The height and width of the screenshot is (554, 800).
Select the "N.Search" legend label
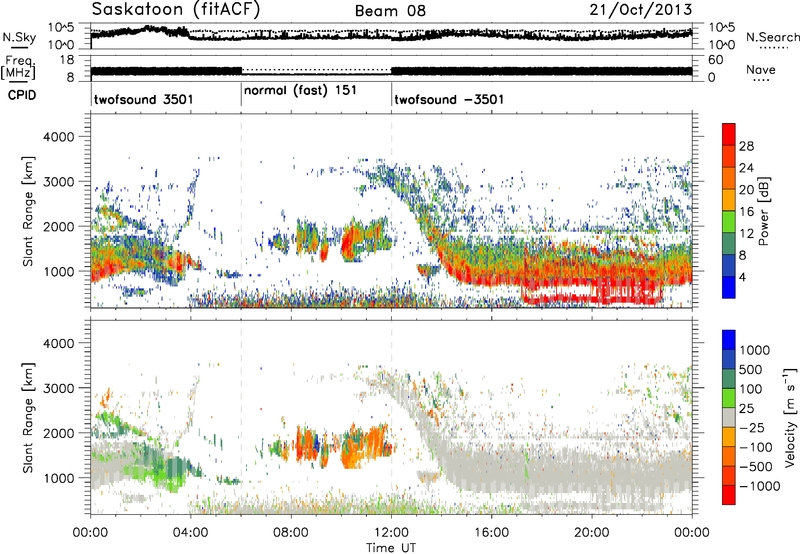click(772, 37)
